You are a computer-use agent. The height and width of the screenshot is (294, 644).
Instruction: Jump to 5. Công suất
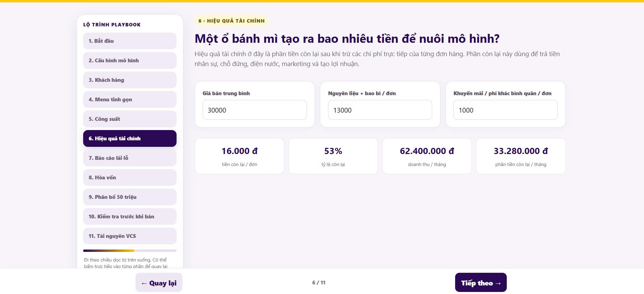click(x=130, y=119)
